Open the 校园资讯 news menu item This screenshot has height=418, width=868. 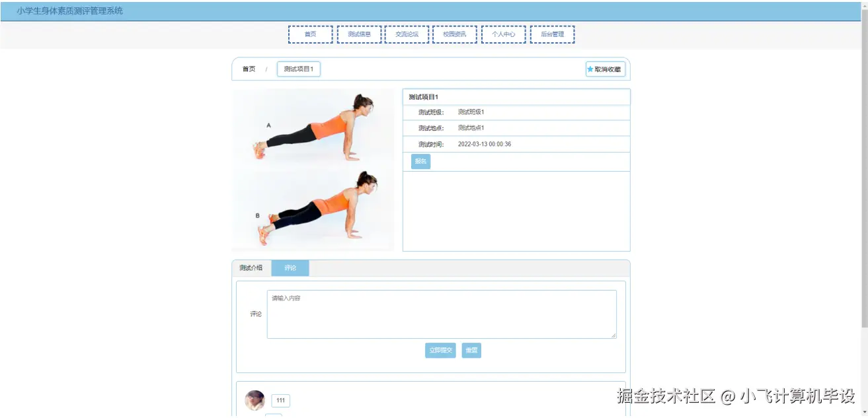point(455,34)
